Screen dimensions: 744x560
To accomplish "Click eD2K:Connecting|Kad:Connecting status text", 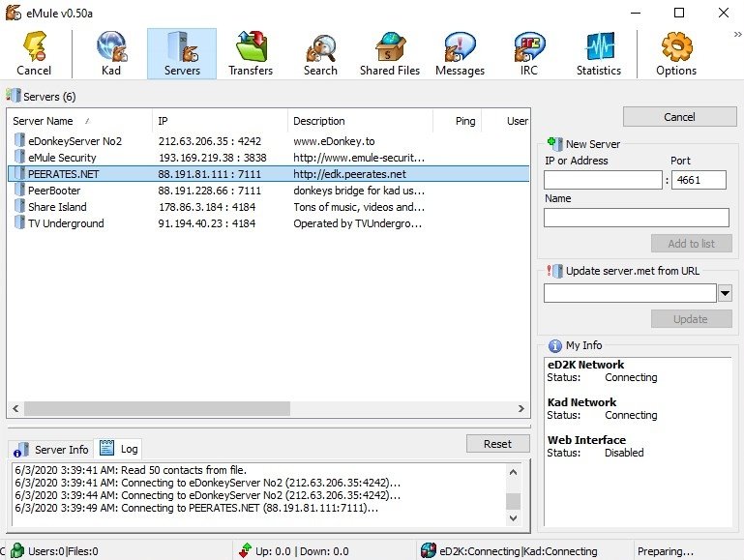I will pos(519,551).
